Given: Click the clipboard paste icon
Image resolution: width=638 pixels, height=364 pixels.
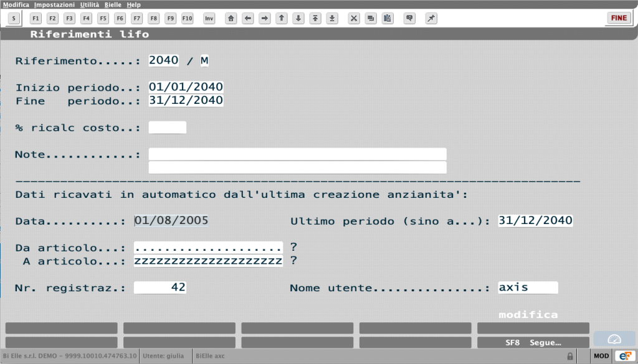Looking at the screenshot, I should tap(388, 18).
